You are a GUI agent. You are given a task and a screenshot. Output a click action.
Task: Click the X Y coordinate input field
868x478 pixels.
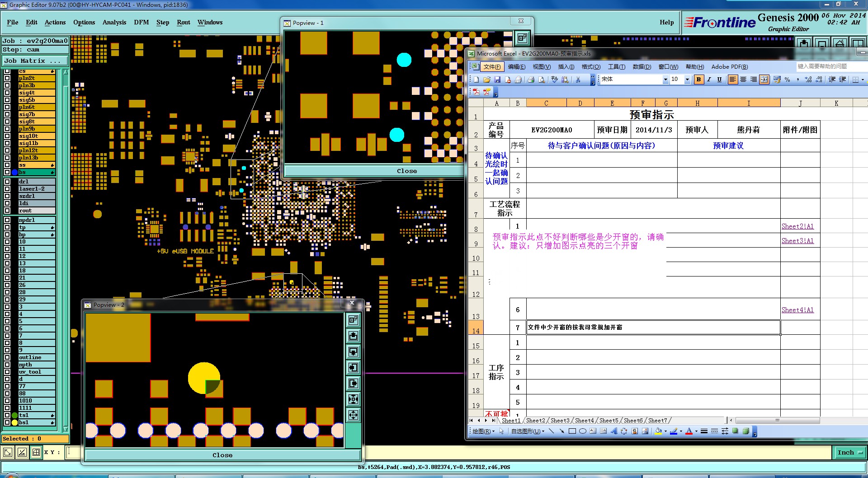click(73, 452)
